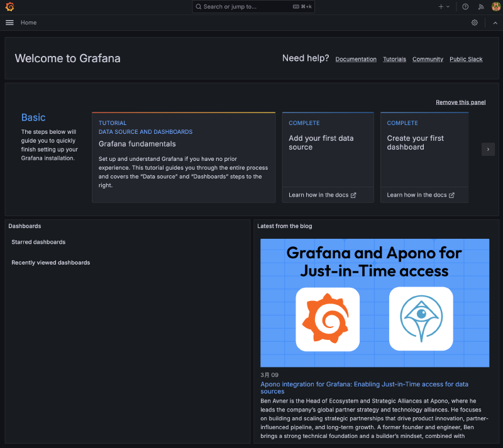Click Remove this panel

[x=460, y=102]
